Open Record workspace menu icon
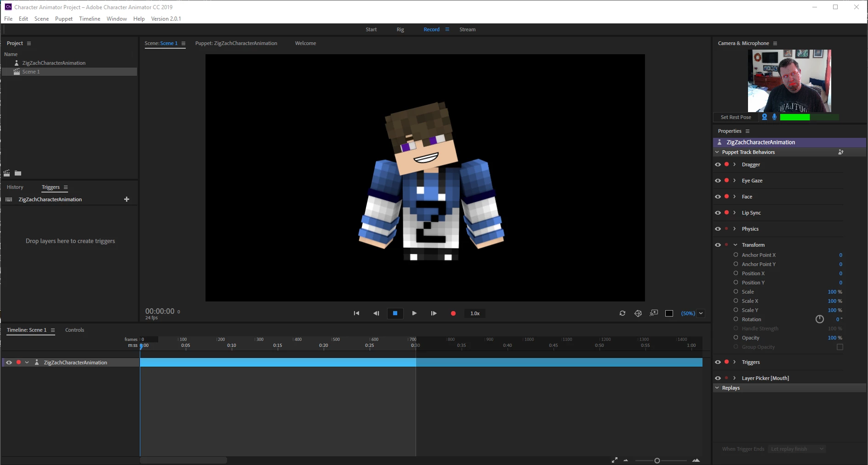Viewport: 868px width, 465px height. coord(447,29)
